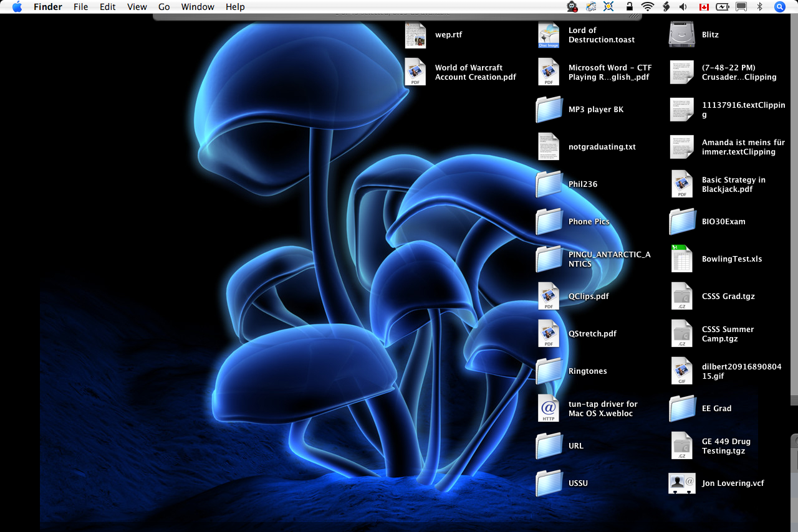The height and width of the screenshot is (532, 798).
Task: Select the 11137916.textClipping icon
Action: 682,110
